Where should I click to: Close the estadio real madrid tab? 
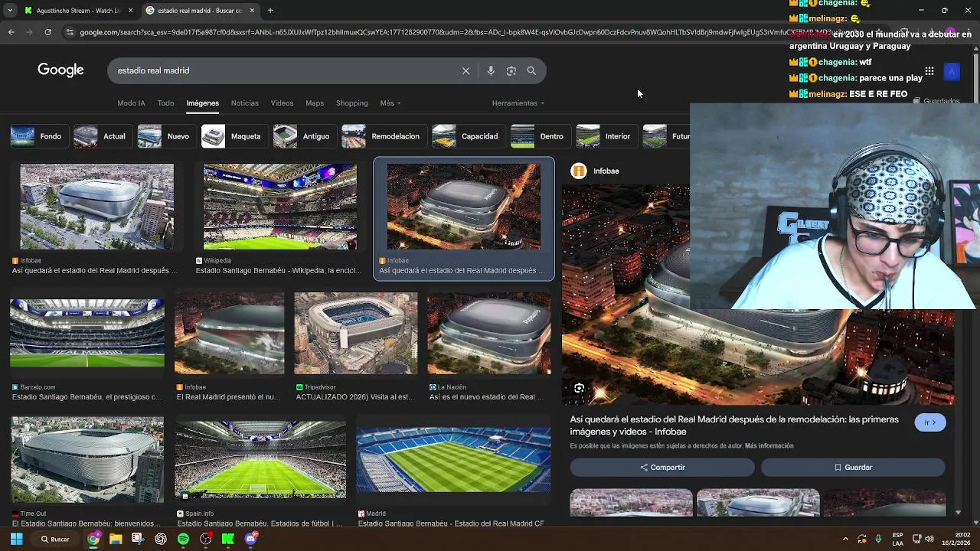pyautogui.click(x=252, y=11)
